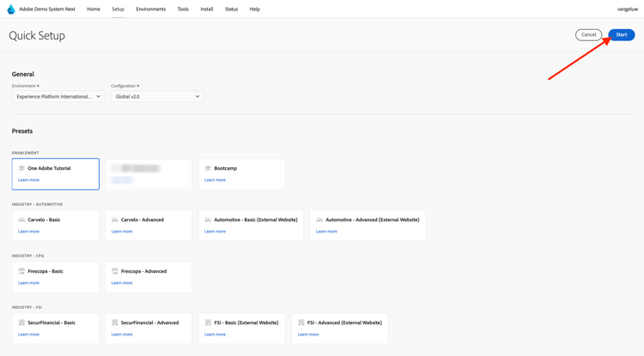Follow Learn more under Automotive - Advanced (External Website)
Screen dimensions: 644x356
[x=326, y=232]
